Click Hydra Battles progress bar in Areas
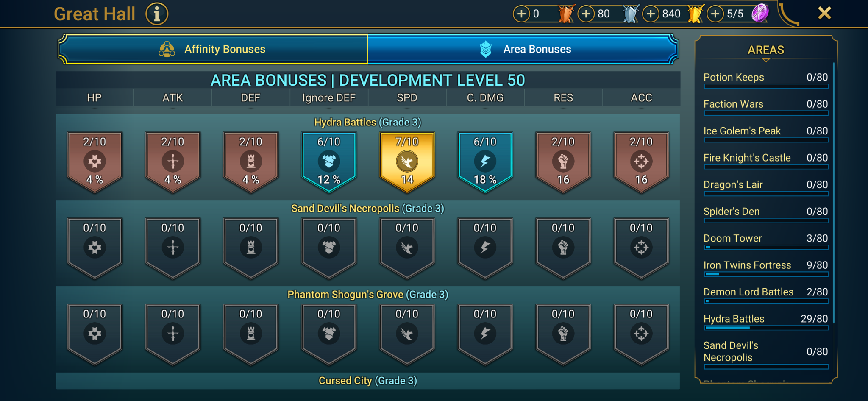Viewport: 868px width, 401px height. 766,328
